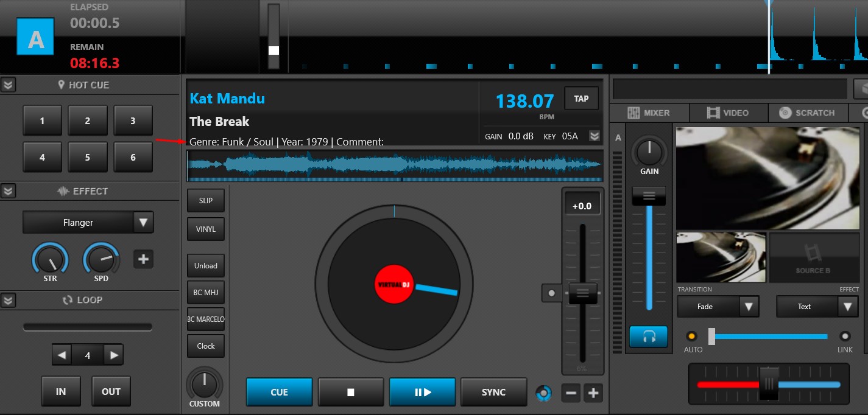The width and height of the screenshot is (868, 415).
Task: Click the virtual turntable platter
Action: (394, 284)
